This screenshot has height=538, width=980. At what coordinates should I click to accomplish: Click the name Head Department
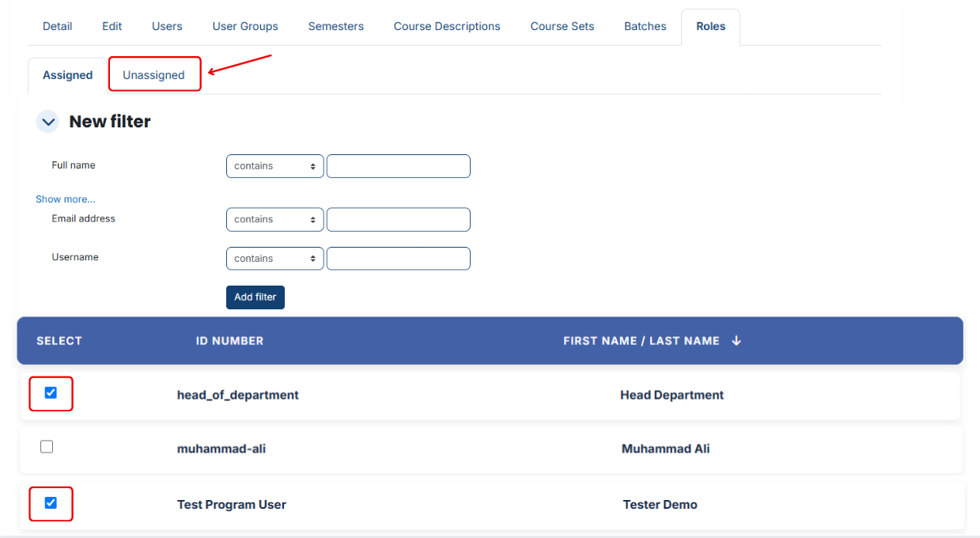tap(672, 395)
